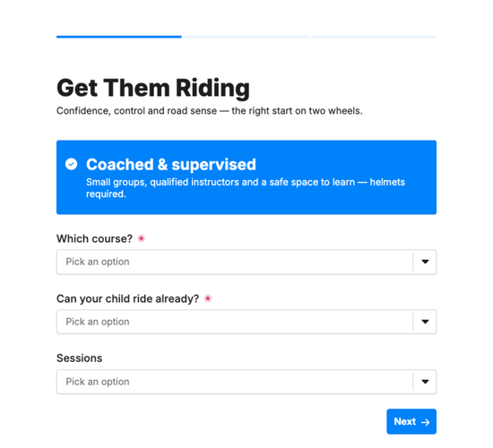This screenshot has height=448, width=493.
Task: Click red asterisk beside child ride question
Action: 208,298
